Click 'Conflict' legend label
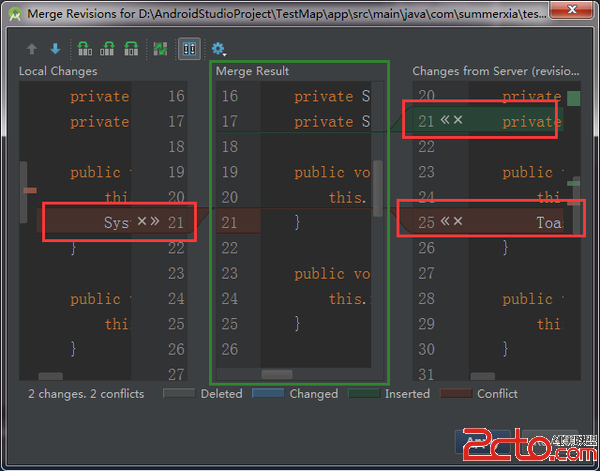Viewport: 600px width, 471px height. click(497, 394)
